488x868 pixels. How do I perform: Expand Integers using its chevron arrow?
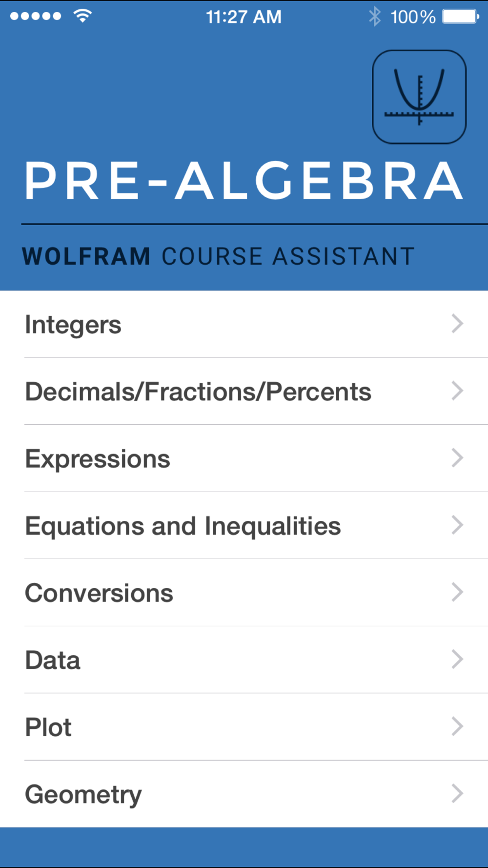[457, 324]
